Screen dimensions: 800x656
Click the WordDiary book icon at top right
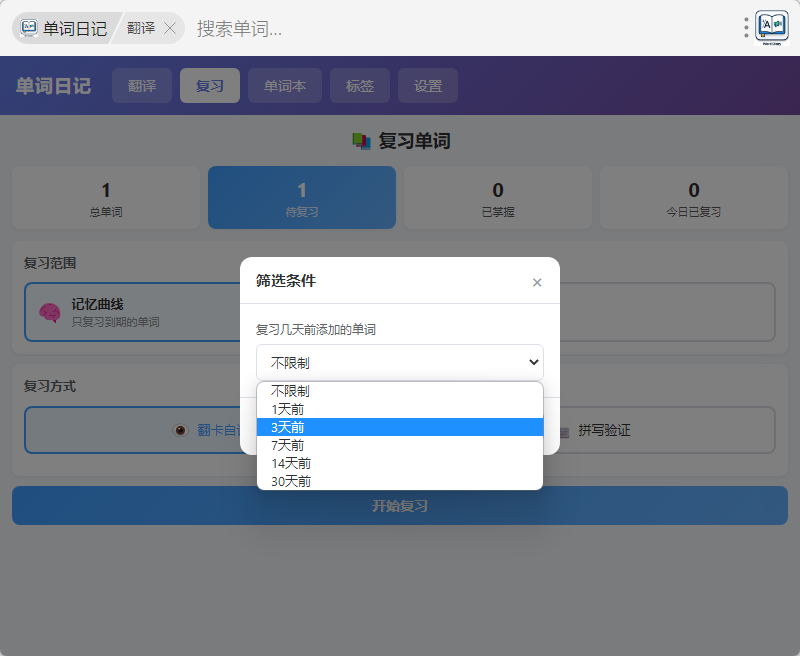(772, 27)
